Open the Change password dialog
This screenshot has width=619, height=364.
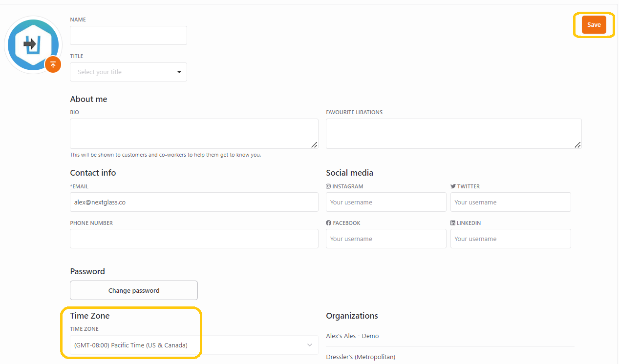pyautogui.click(x=134, y=290)
